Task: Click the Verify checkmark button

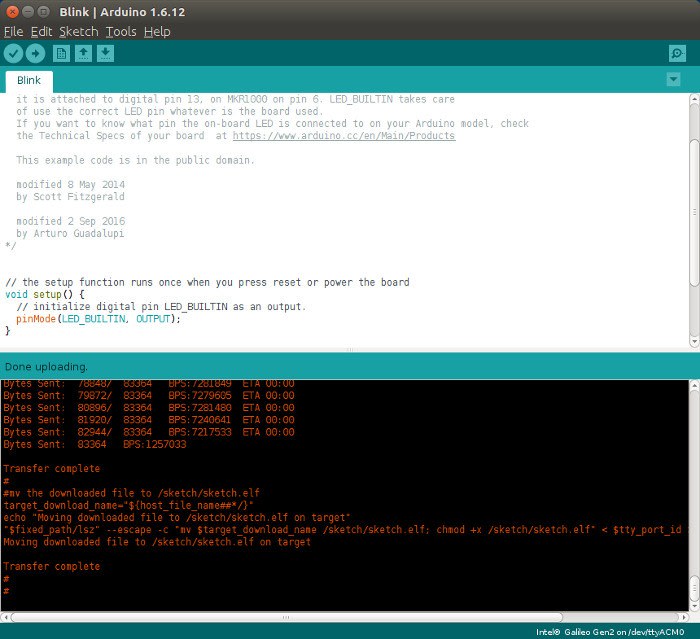Action: pyautogui.click(x=13, y=54)
